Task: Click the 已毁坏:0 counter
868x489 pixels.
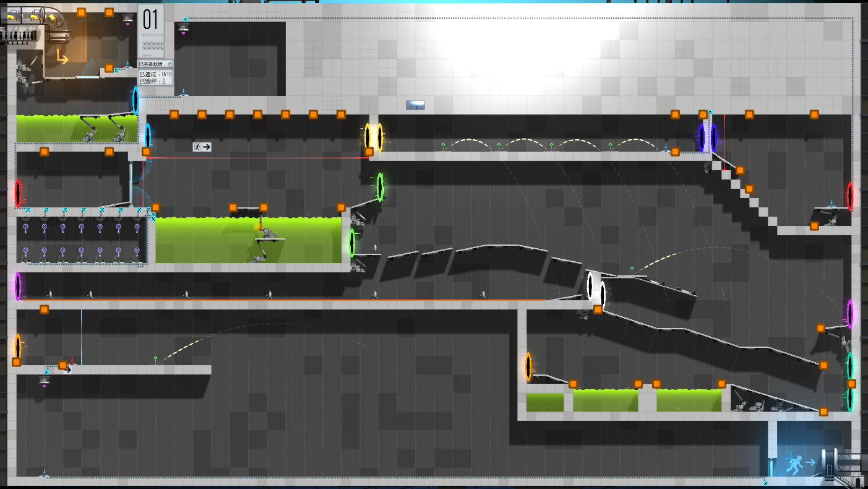Action: pos(152,81)
